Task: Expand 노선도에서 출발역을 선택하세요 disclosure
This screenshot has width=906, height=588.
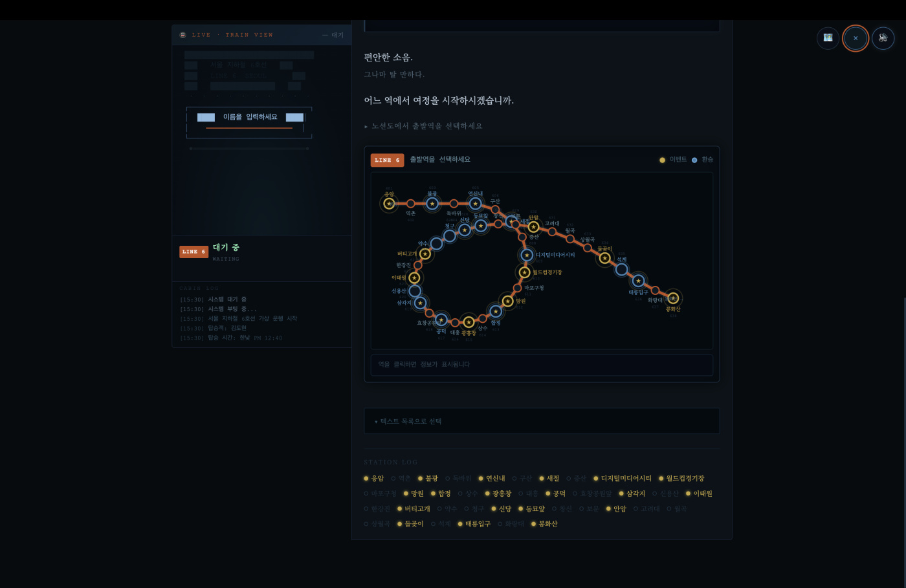Action: tap(423, 126)
